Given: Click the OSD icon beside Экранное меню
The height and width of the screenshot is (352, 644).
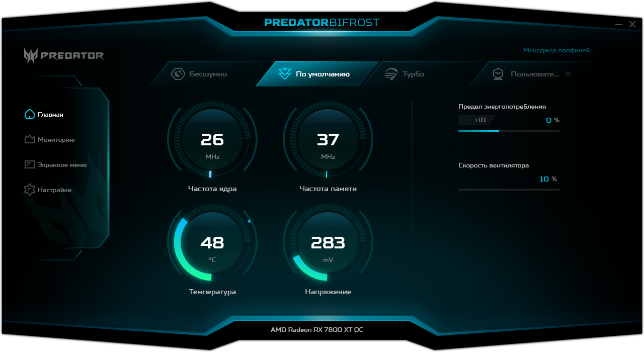Looking at the screenshot, I should tap(30, 164).
